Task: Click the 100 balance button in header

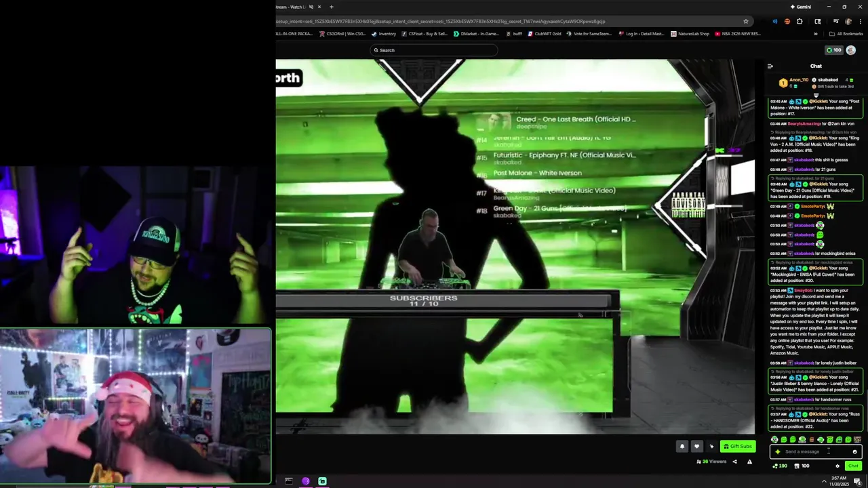Action: (833, 50)
